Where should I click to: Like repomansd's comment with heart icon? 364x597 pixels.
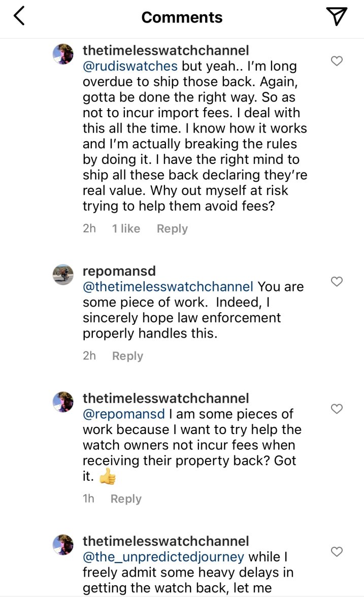click(337, 281)
